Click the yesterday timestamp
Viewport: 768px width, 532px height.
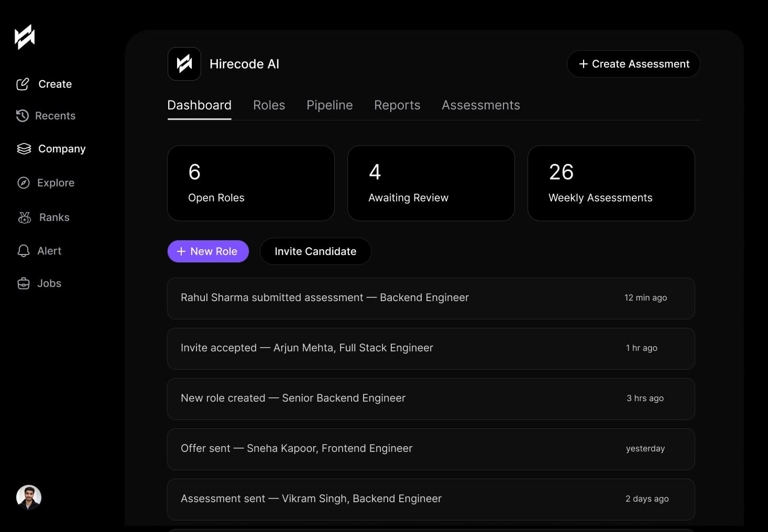(x=645, y=448)
